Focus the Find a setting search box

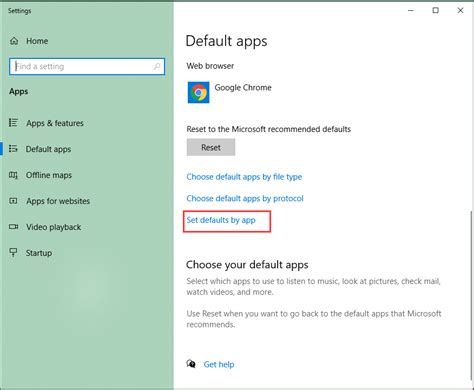pyautogui.click(x=87, y=66)
